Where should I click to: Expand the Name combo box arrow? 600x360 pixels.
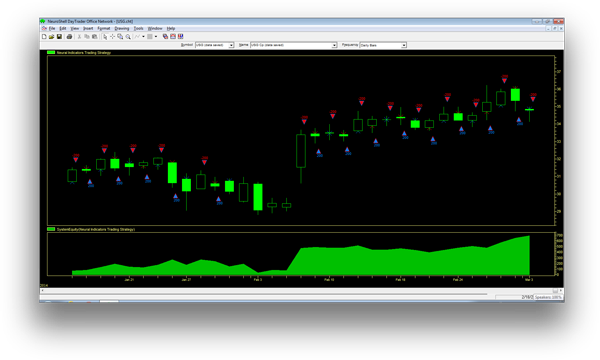[334, 45]
